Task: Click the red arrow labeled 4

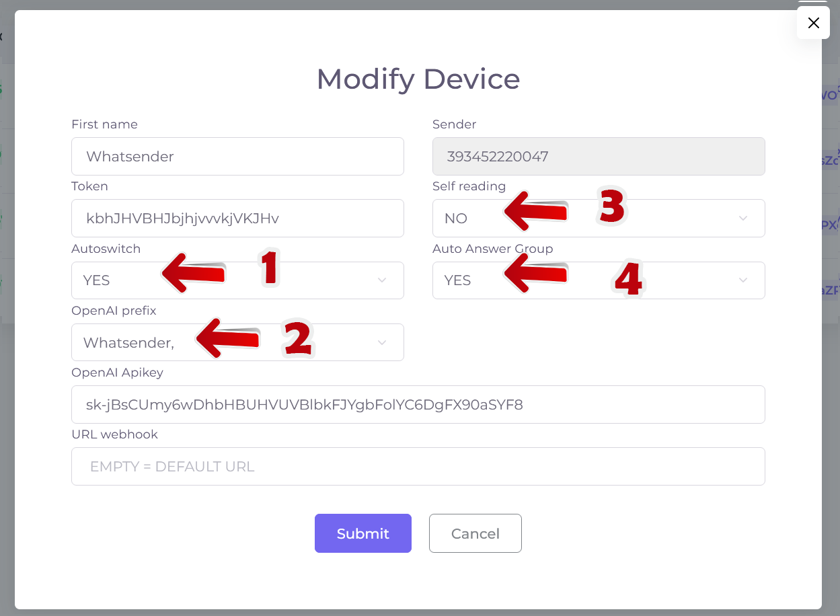Action: (536, 272)
